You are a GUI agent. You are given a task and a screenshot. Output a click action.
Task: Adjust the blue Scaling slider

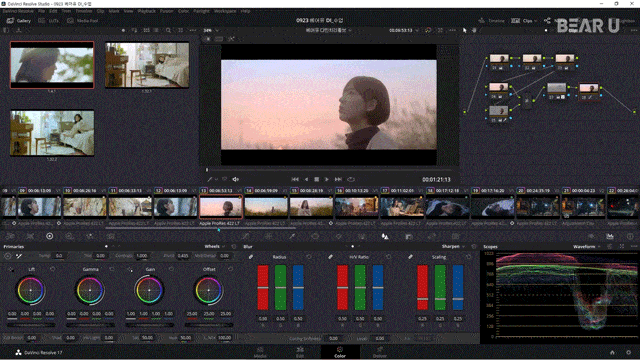coord(458,287)
